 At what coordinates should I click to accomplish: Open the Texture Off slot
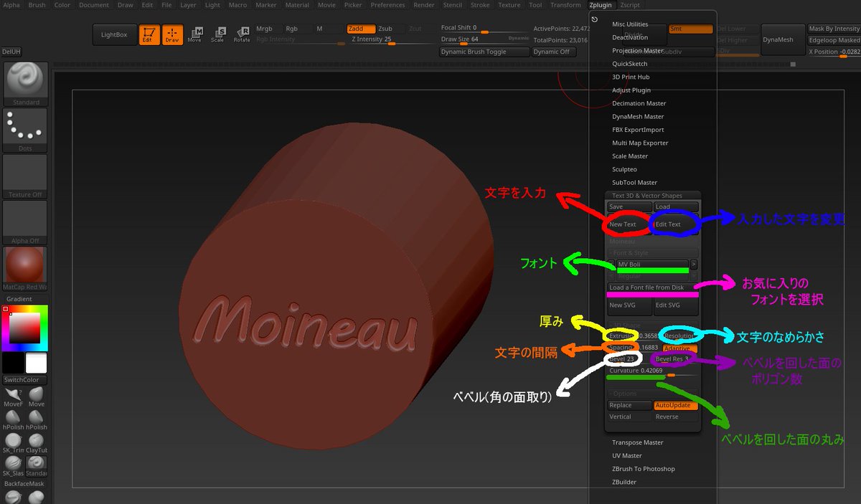(x=25, y=176)
